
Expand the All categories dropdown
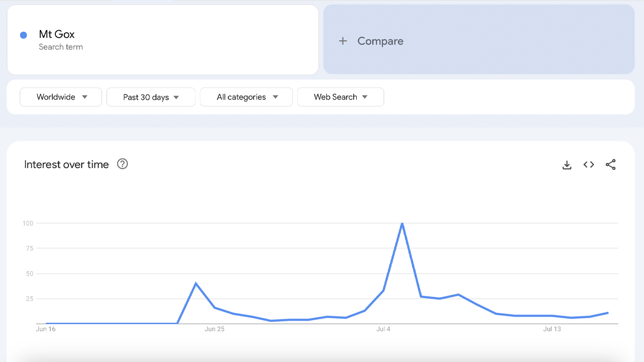[x=246, y=97]
